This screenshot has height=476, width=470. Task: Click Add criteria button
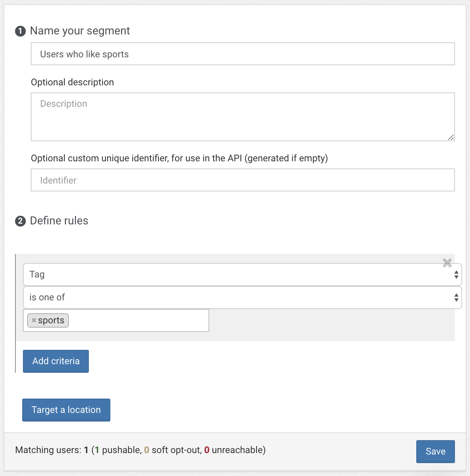click(x=56, y=361)
